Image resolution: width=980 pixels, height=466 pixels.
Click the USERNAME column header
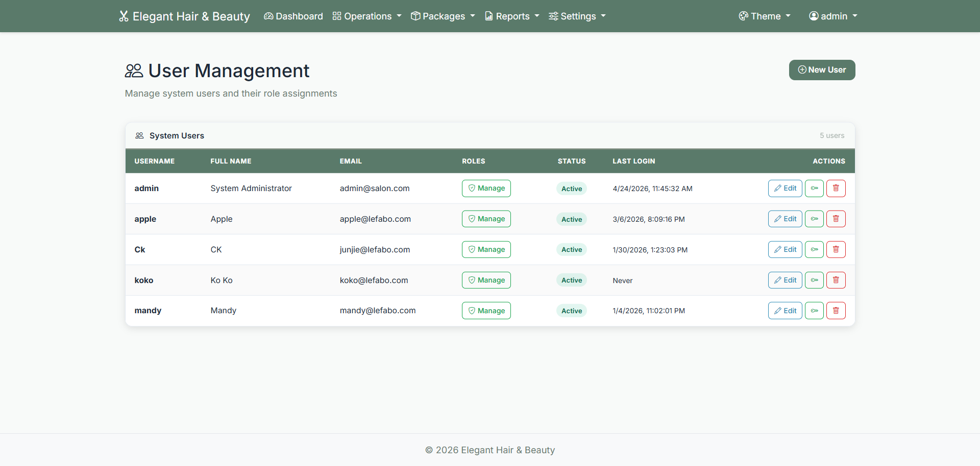pyautogui.click(x=154, y=161)
